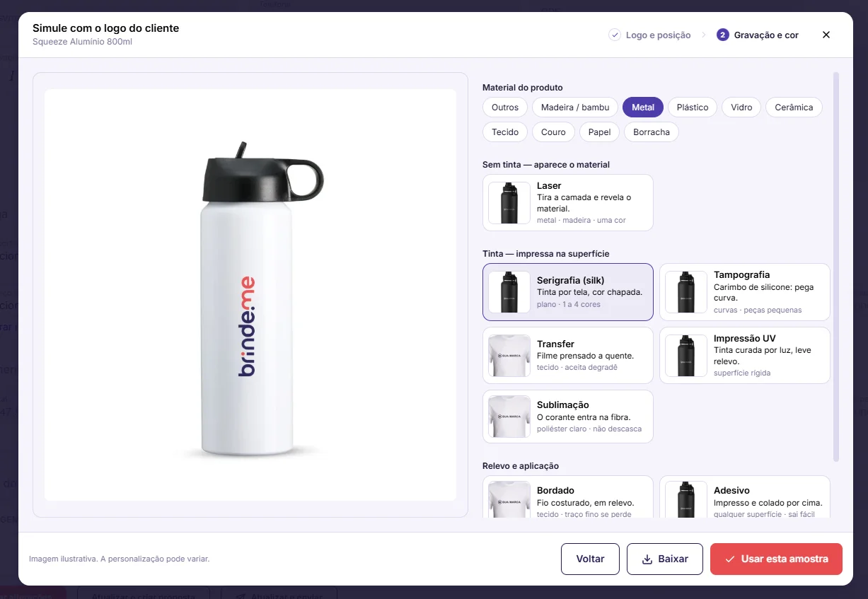Select Metal material chip
868x599 pixels.
pyautogui.click(x=643, y=107)
